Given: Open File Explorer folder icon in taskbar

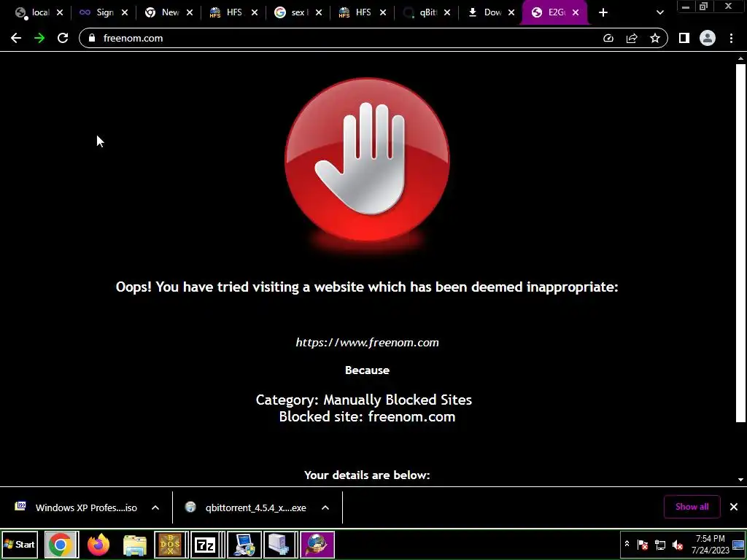Looking at the screenshot, I should [135, 545].
